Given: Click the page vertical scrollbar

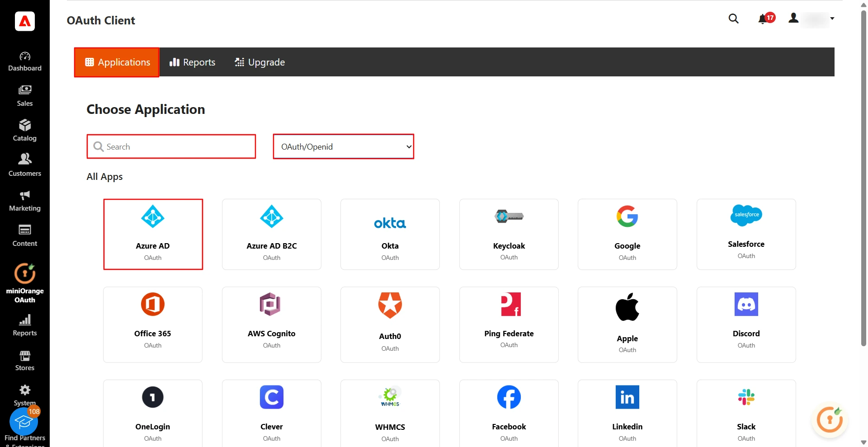Looking at the screenshot, I should point(863,179).
